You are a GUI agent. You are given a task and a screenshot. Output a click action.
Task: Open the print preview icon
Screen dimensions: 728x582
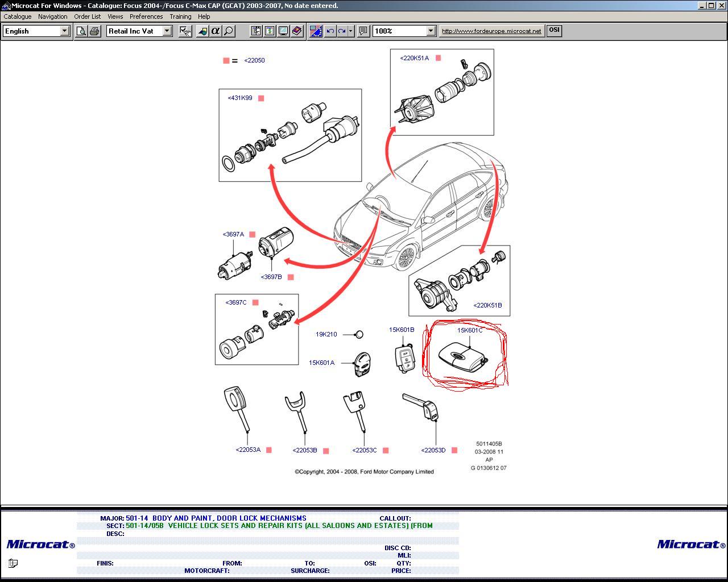(81, 31)
